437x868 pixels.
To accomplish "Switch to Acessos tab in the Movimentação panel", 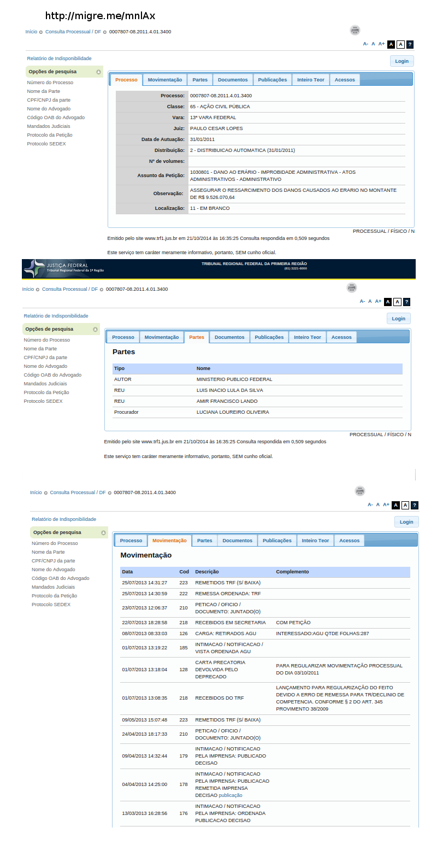I will [350, 541].
